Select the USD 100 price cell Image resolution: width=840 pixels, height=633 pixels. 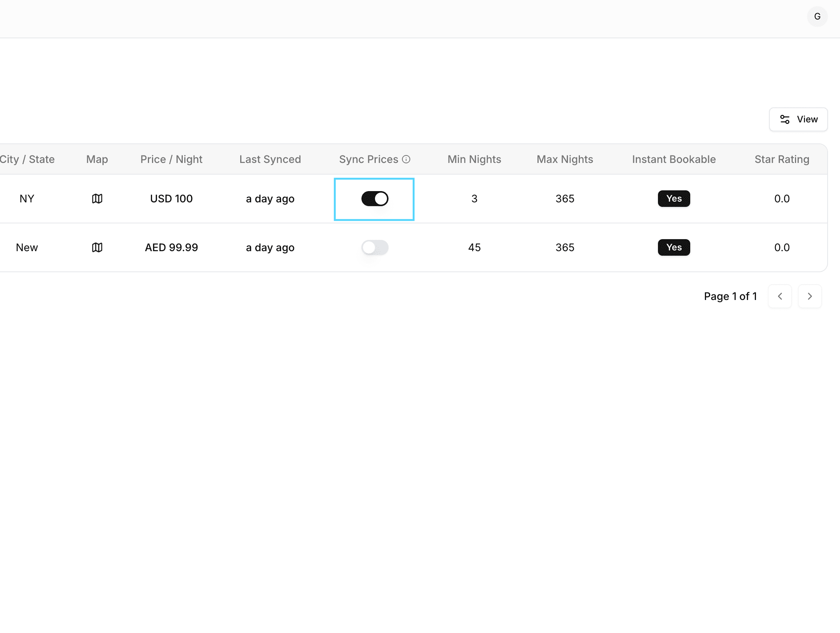click(x=171, y=199)
